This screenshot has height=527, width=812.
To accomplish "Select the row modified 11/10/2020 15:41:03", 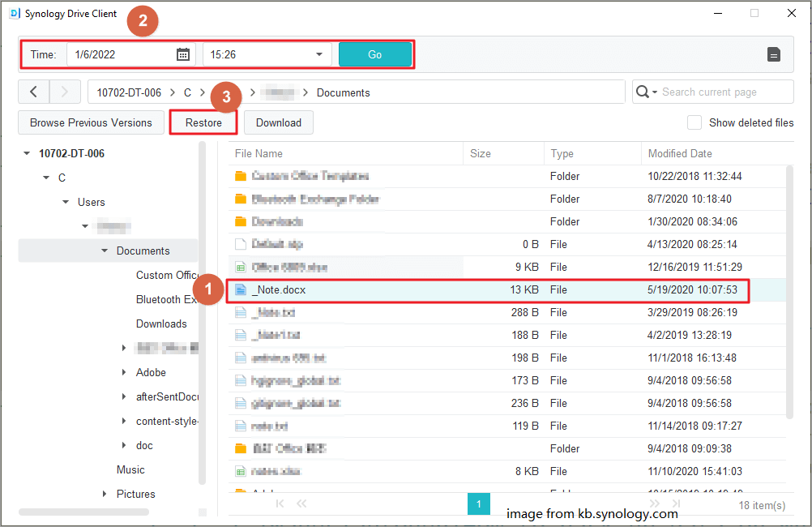I will [507, 472].
